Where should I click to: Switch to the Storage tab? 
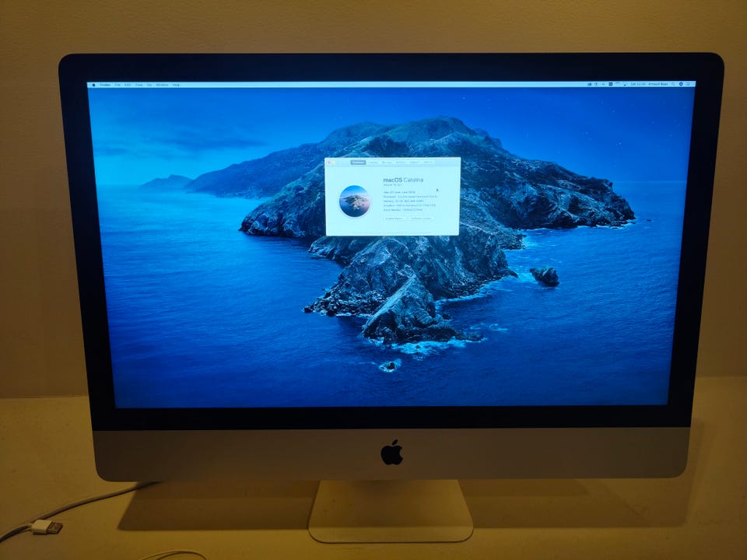pyautogui.click(x=388, y=163)
